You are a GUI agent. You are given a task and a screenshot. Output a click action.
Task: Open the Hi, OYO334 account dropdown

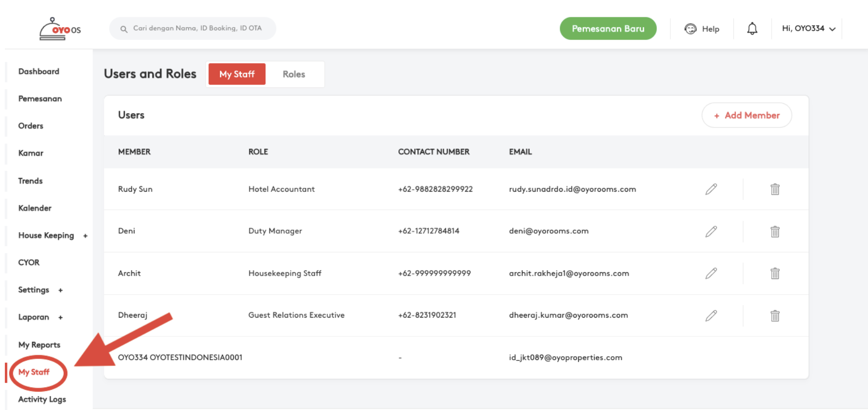[x=809, y=29]
